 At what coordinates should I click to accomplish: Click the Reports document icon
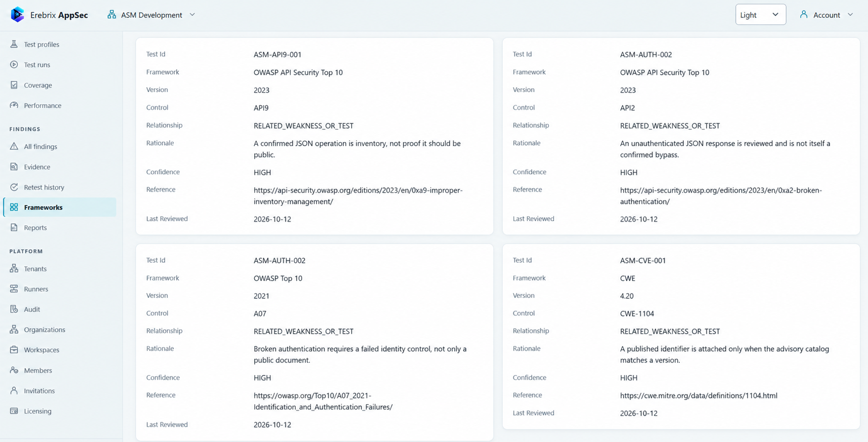pos(14,228)
